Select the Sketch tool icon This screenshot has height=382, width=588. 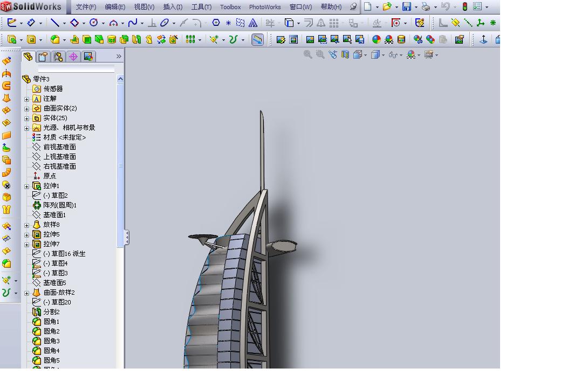(x=12, y=23)
